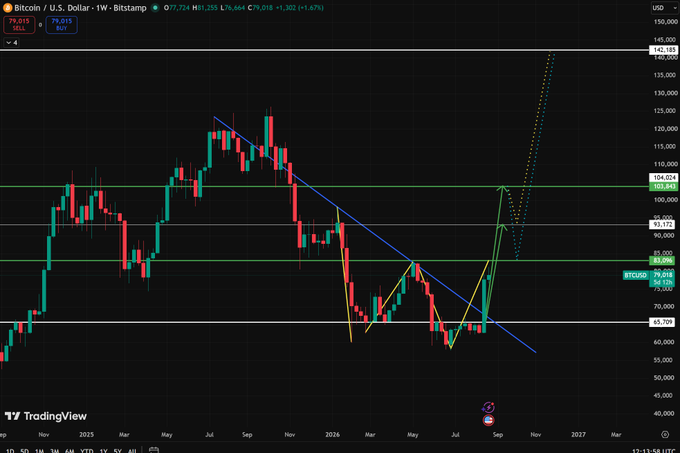The height and width of the screenshot is (453, 680).
Task: Open the go-to-date calendar icon
Action: click(x=154, y=450)
